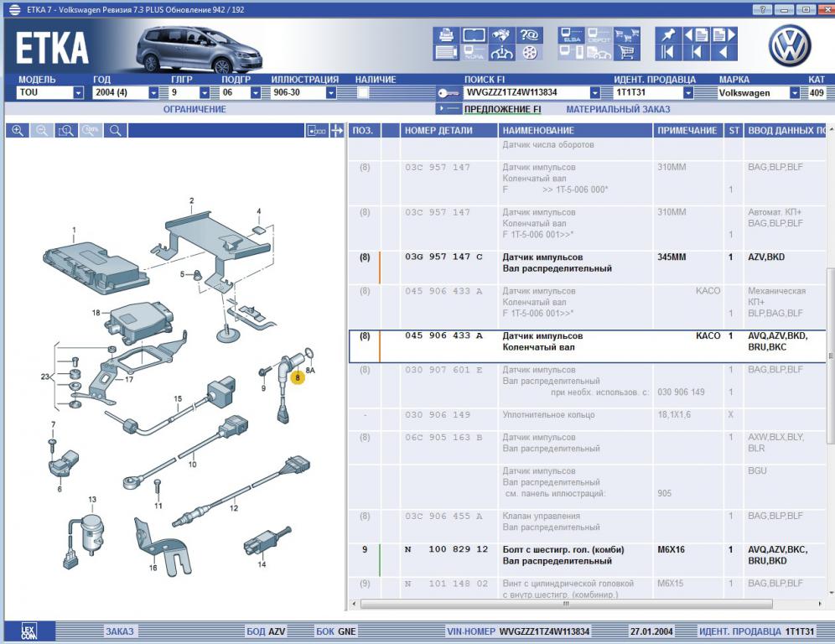Select the ПРЕДЛОЖЕНИЕ FI tab
Image resolution: width=835 pixels, height=644 pixels.
click(x=502, y=109)
